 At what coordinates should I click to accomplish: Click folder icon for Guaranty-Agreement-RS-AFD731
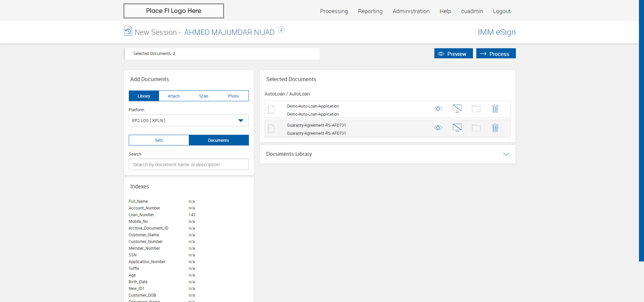tap(476, 128)
